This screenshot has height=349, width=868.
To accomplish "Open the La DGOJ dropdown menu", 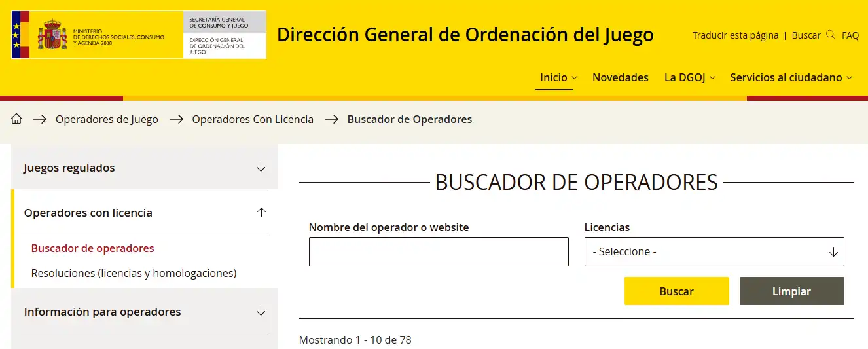I will (689, 77).
